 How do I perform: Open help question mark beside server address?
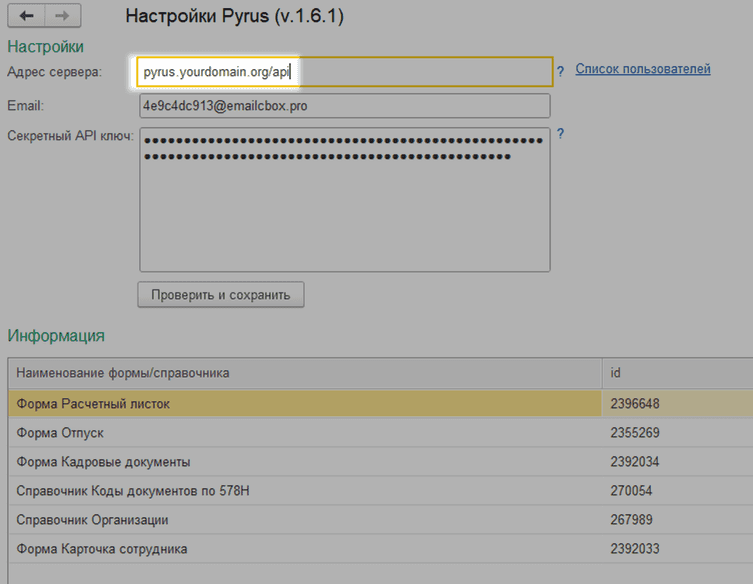(x=561, y=71)
